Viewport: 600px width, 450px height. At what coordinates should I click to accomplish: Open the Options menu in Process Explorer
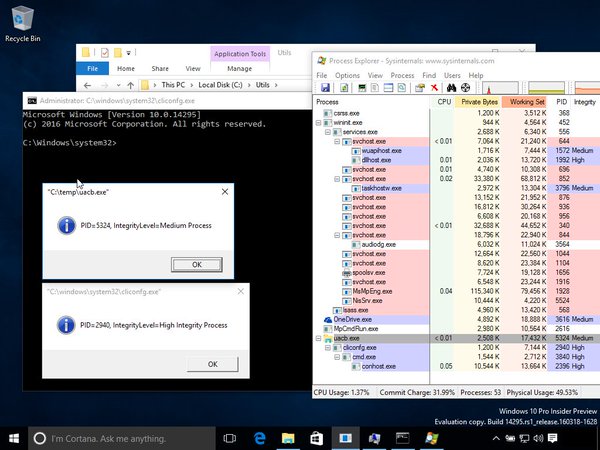coord(347,75)
